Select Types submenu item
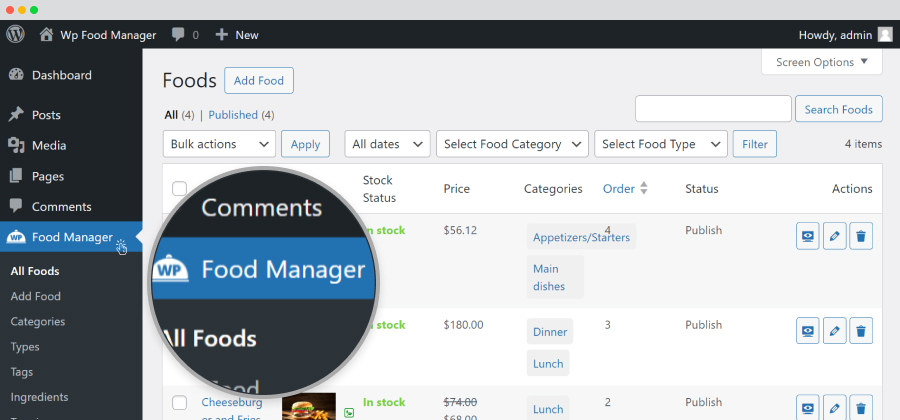This screenshot has height=420, width=900. pyautogui.click(x=25, y=347)
